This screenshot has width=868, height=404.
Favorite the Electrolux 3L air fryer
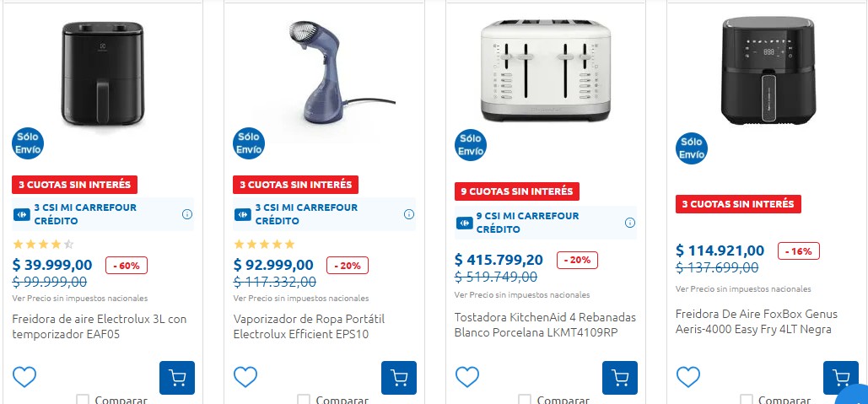[24, 377]
